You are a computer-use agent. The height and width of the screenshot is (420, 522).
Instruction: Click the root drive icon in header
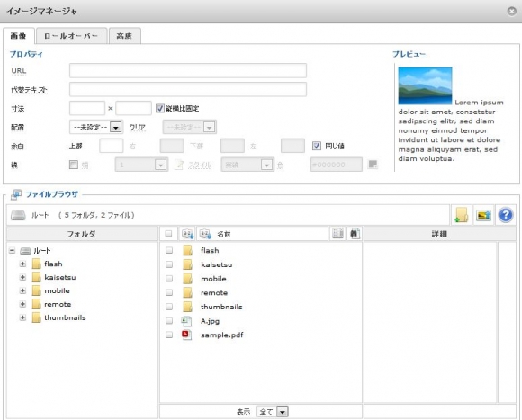[18, 215]
